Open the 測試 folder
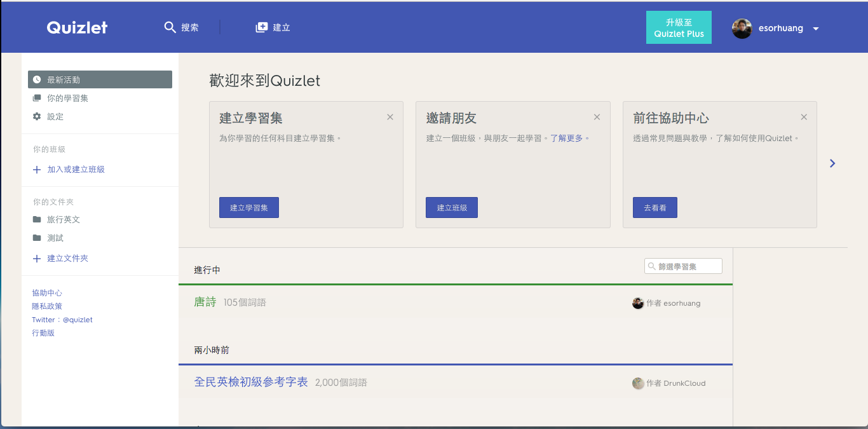This screenshot has width=868, height=429. point(55,238)
